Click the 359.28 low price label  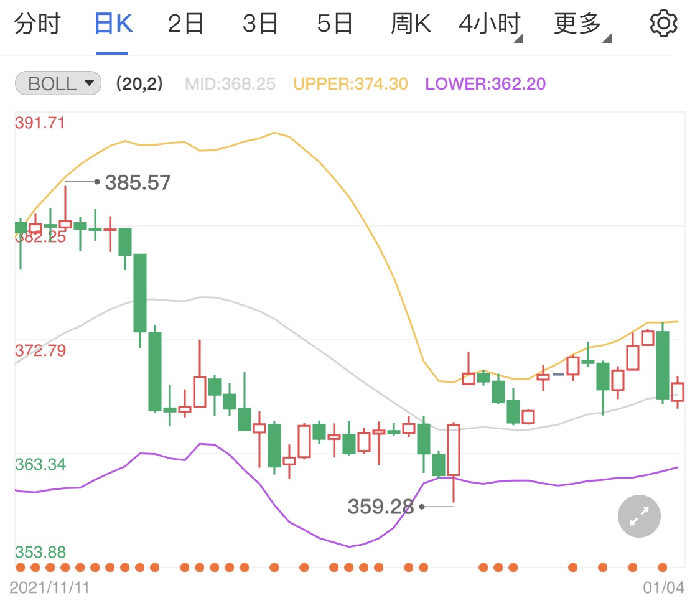[381, 507]
